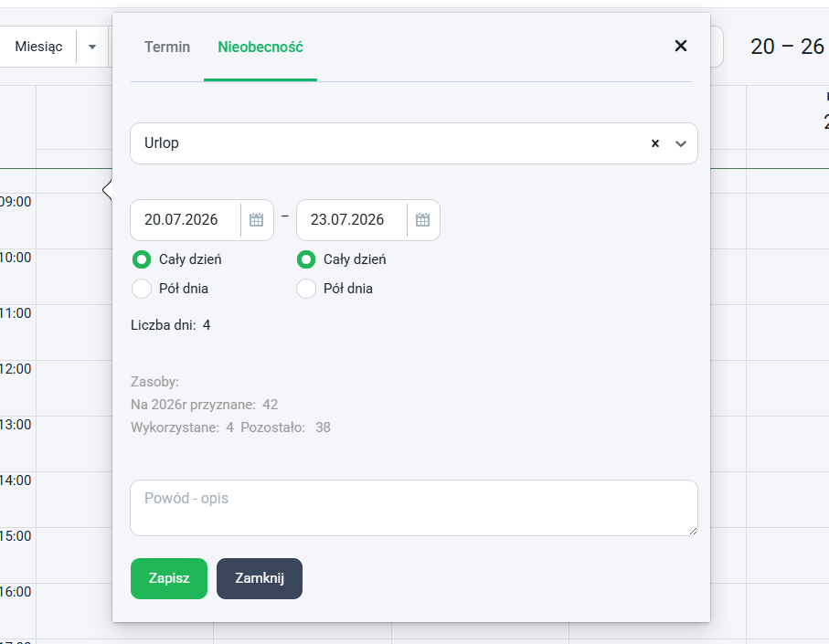The width and height of the screenshot is (829, 644).
Task: Switch to the Termin tab
Action: pos(167,47)
